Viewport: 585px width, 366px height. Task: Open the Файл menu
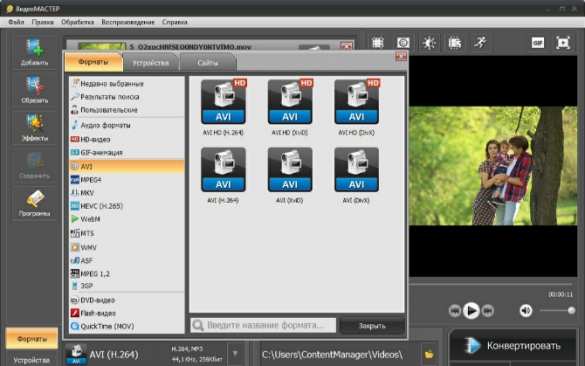click(16, 22)
